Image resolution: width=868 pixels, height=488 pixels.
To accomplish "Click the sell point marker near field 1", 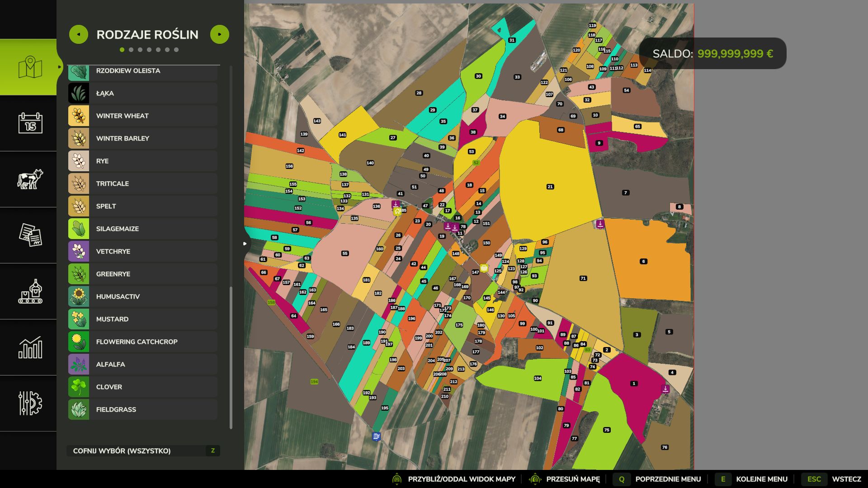I will 665,389.
